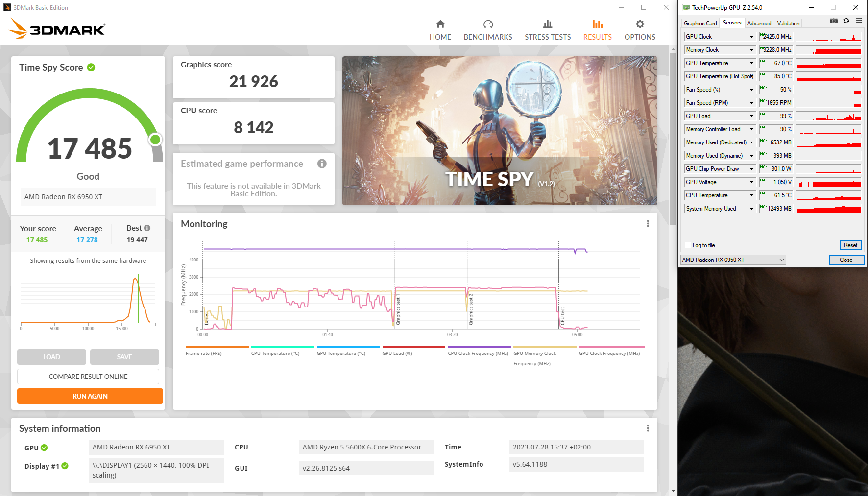Click the GPU Temperature blue legend bar

348,347
